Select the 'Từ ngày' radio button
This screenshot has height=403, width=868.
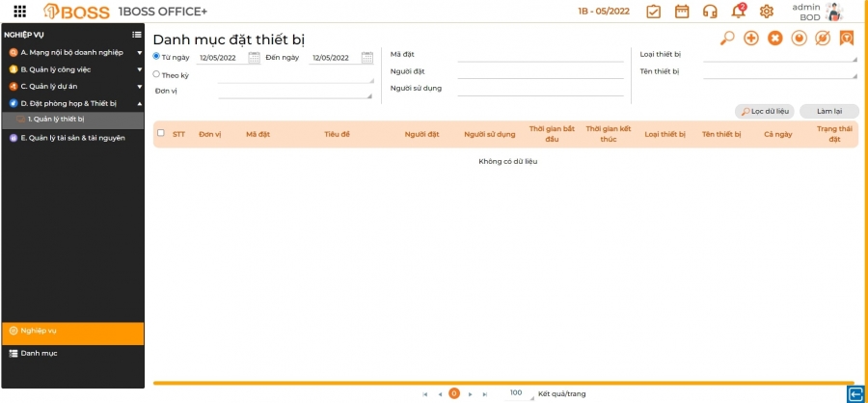[x=157, y=56]
